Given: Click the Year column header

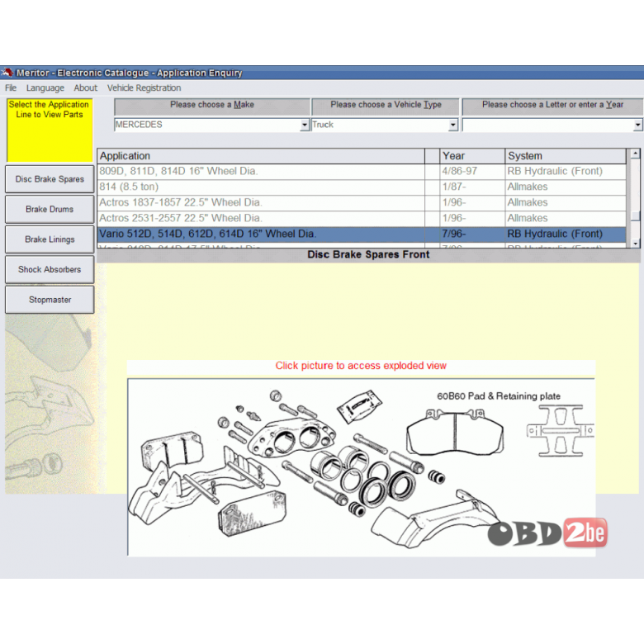Looking at the screenshot, I should pos(472,156).
